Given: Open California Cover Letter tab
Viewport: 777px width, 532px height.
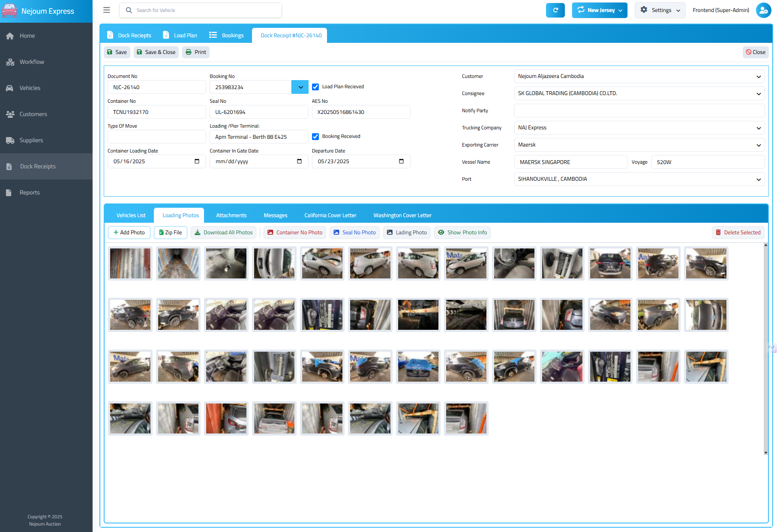Looking at the screenshot, I should 330,215.
